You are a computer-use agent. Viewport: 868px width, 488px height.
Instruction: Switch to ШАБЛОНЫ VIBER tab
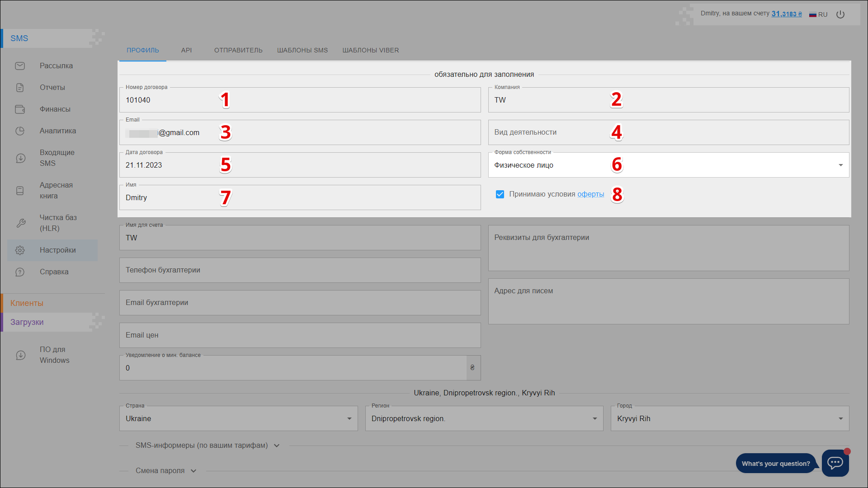pos(370,50)
